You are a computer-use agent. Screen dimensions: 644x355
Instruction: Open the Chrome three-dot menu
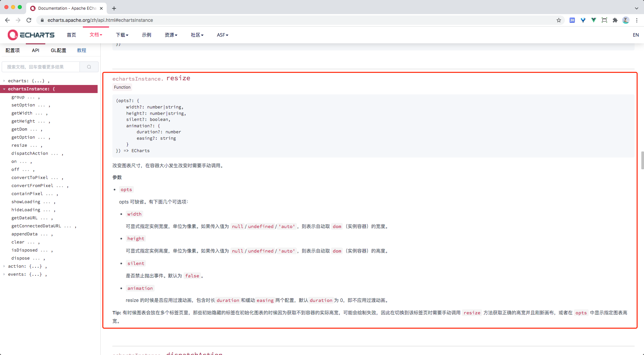pyautogui.click(x=637, y=20)
